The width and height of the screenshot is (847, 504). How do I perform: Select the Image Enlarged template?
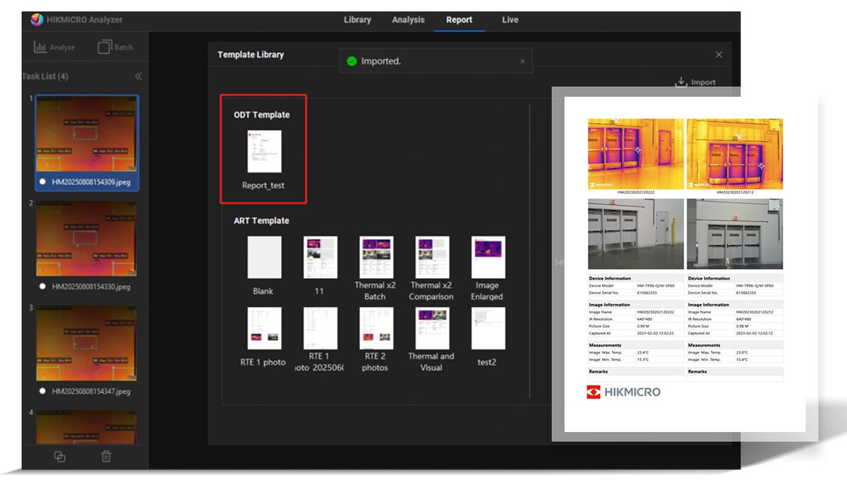click(x=487, y=258)
